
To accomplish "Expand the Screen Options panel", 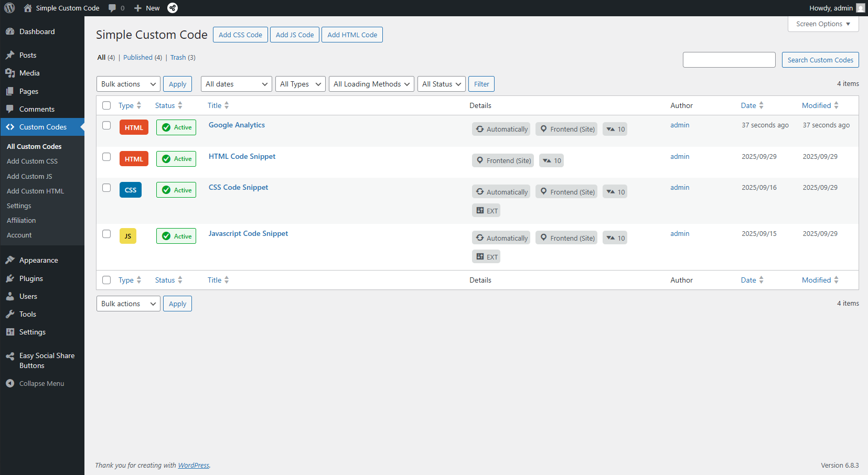I will tap(823, 24).
